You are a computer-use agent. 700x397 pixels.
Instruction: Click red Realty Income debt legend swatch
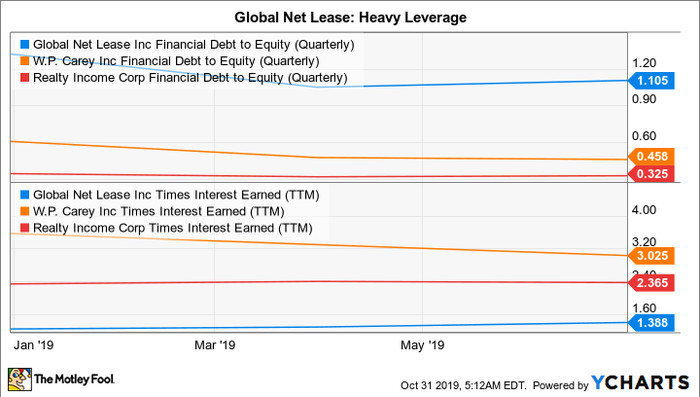[x=25, y=78]
